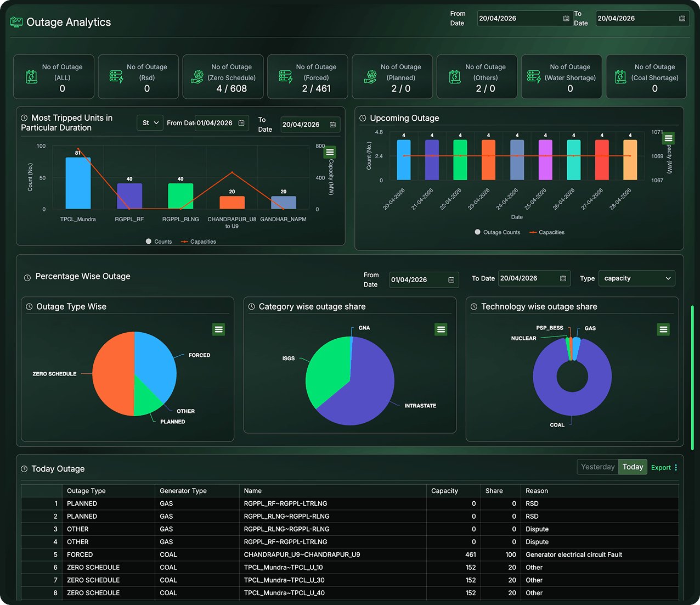Click the TPCL_Mundra blue bar
Image resolution: width=700 pixels, height=605 pixels.
click(x=78, y=183)
